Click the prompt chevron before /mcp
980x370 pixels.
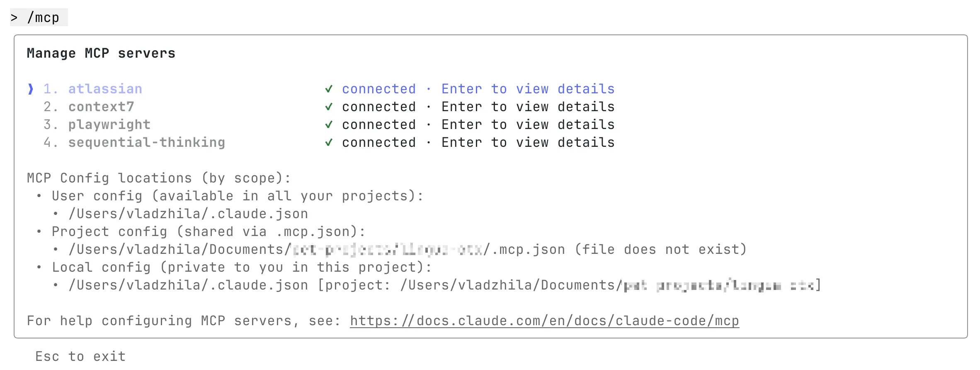14,18
